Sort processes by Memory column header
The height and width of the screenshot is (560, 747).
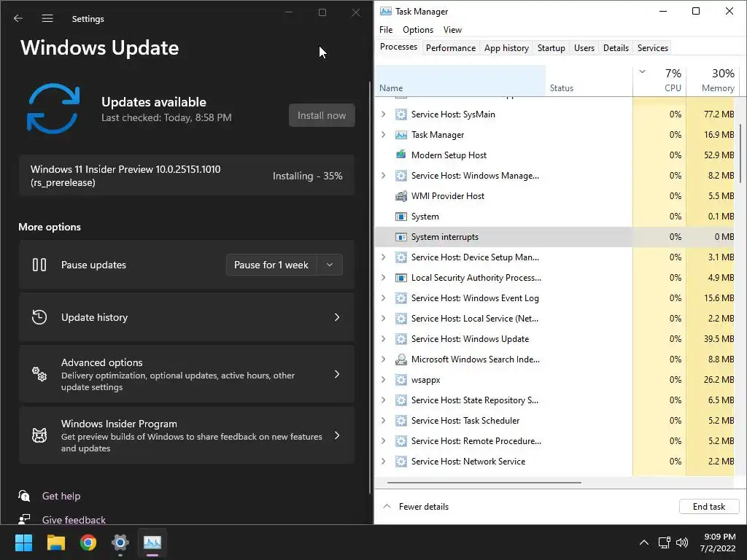713,80
